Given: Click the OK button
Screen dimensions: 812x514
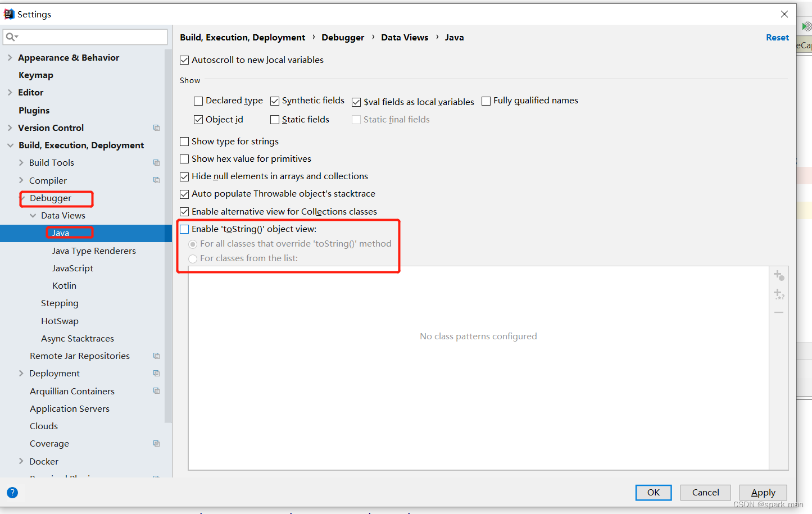Looking at the screenshot, I should coord(654,493).
